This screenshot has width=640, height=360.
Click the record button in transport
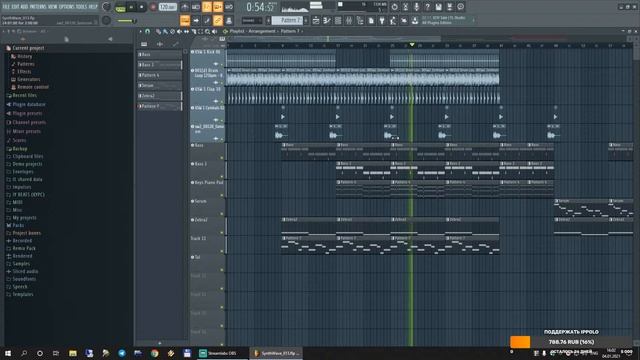[x=153, y=7]
